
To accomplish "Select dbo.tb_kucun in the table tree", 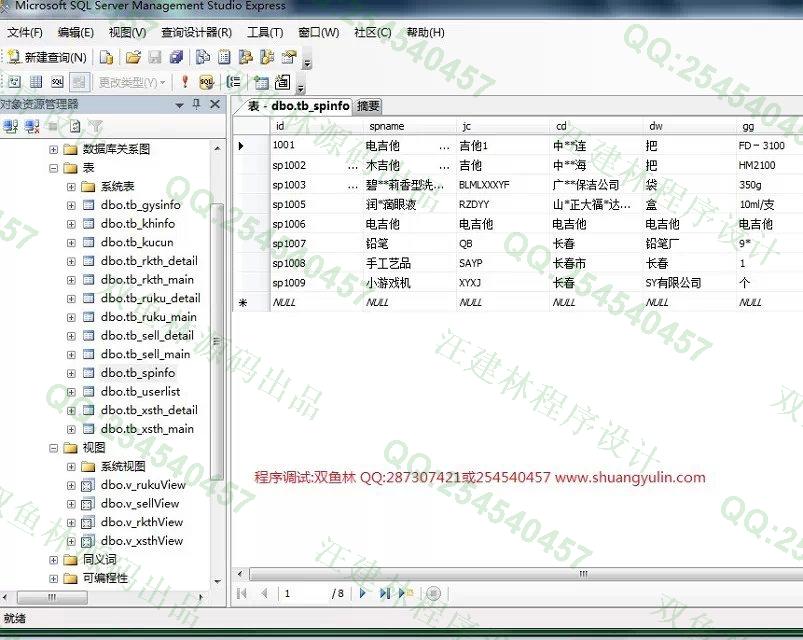I will point(137,242).
